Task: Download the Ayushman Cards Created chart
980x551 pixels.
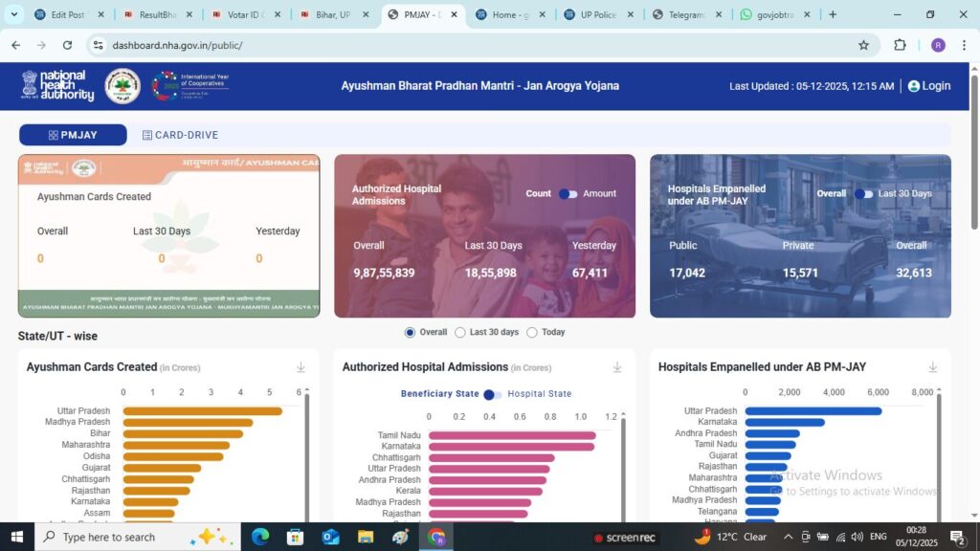Action: (x=301, y=367)
